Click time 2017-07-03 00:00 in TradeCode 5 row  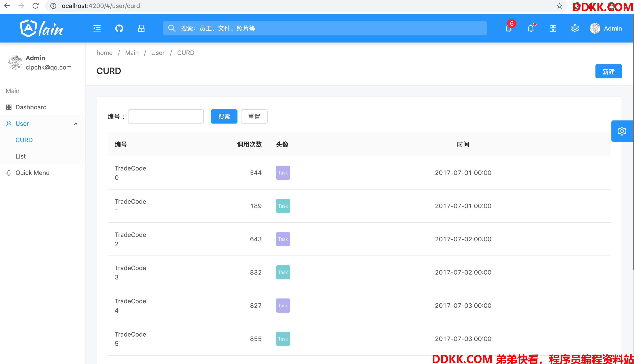pyautogui.click(x=463, y=339)
